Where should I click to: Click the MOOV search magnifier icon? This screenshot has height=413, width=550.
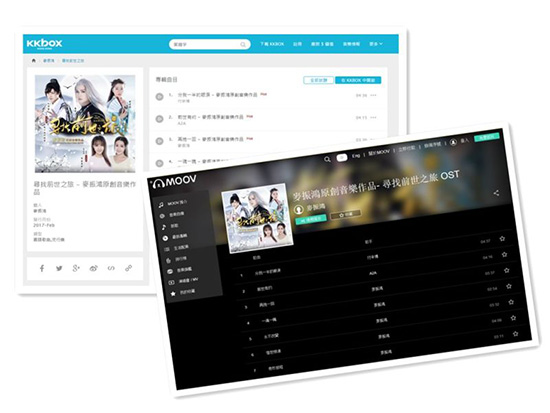pos(327,160)
